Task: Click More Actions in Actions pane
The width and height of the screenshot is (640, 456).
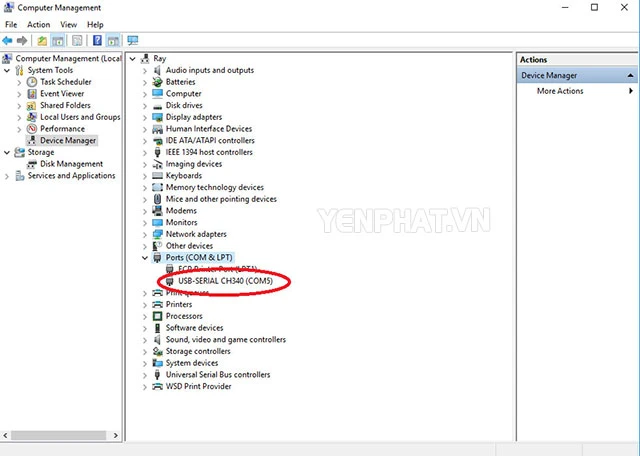Action: pyautogui.click(x=560, y=91)
